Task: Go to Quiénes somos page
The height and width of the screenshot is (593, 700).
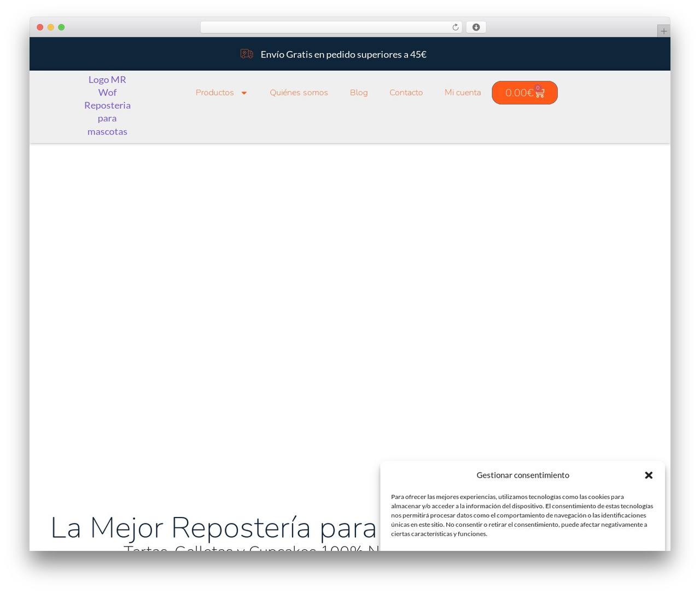Action: point(299,93)
